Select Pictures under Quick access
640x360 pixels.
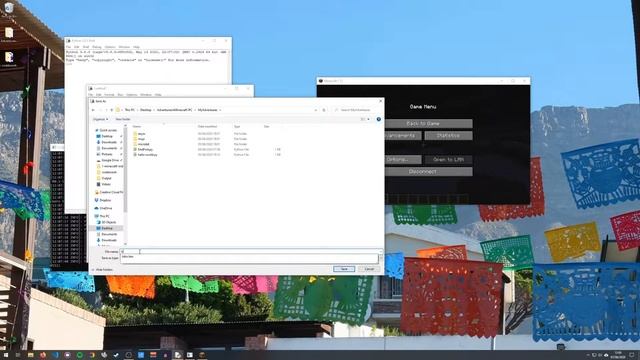click(x=107, y=154)
